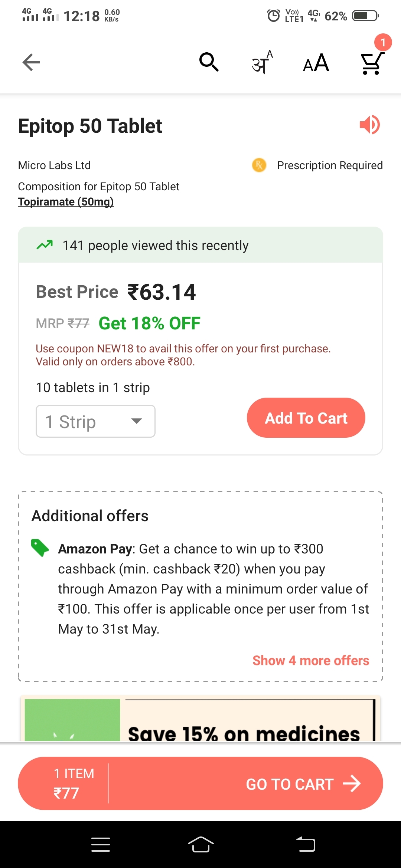The width and height of the screenshot is (401, 868).
Task: Expand Show 4 more offers
Action: (x=311, y=661)
